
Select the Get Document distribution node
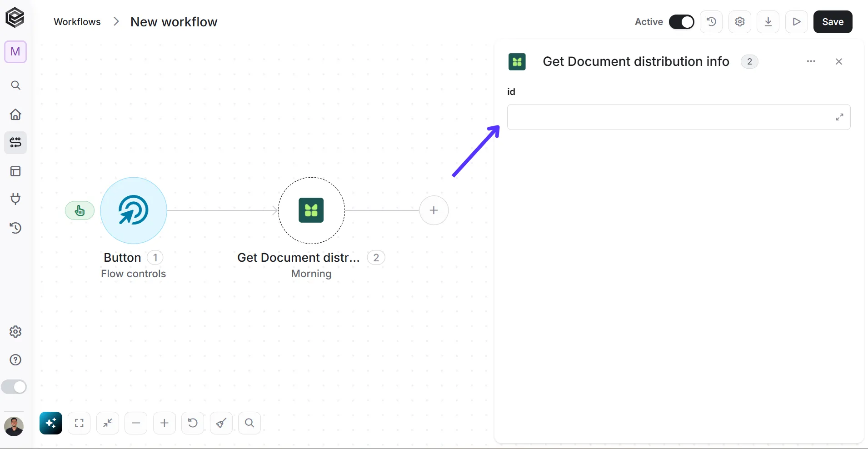[311, 210]
